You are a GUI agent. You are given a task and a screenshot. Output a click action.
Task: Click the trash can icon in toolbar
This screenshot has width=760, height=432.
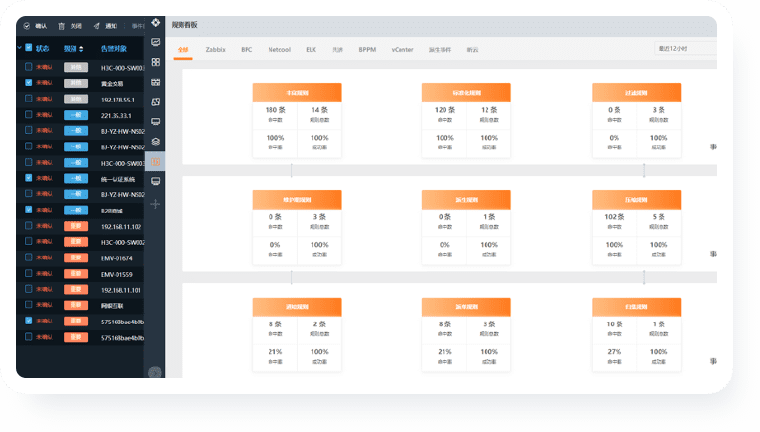(62, 26)
